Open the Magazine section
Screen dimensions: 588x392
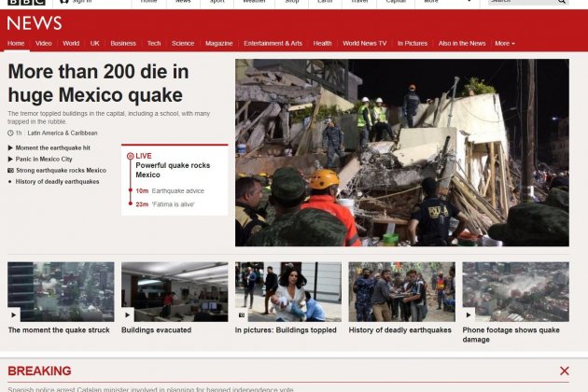218,44
